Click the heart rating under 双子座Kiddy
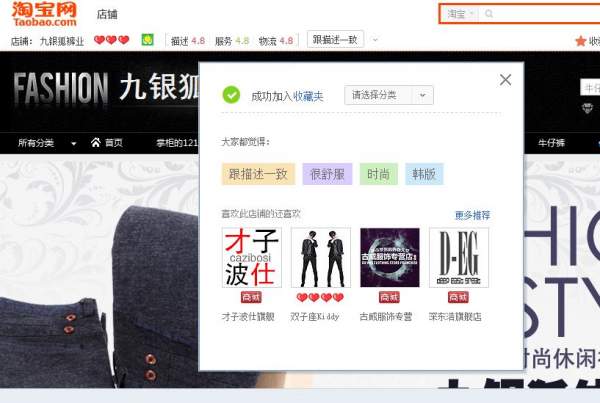 pyautogui.click(x=320, y=297)
